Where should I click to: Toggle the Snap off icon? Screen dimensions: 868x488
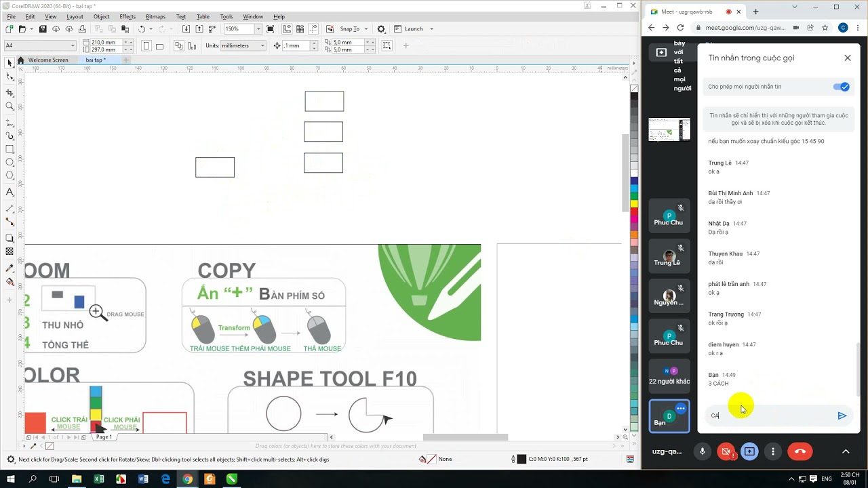(x=330, y=29)
